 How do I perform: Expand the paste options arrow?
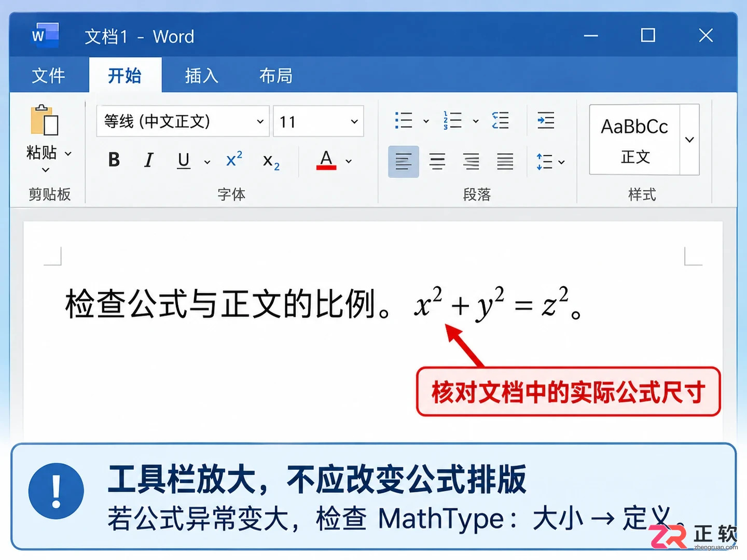point(46,170)
